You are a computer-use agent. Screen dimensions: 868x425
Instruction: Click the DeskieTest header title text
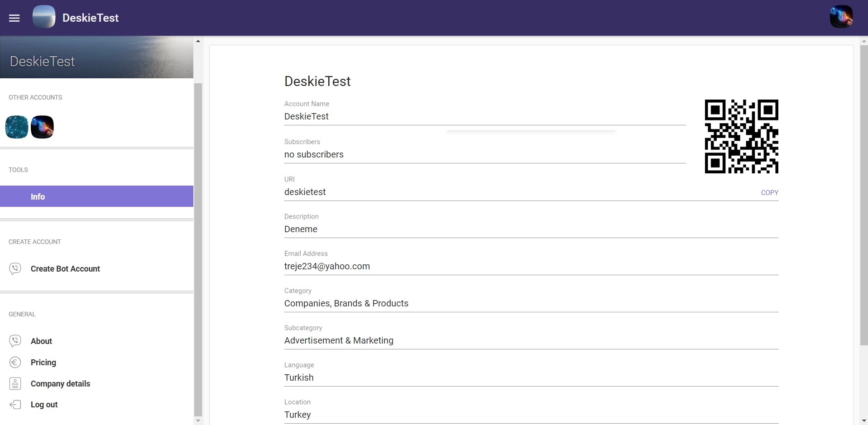(x=91, y=18)
